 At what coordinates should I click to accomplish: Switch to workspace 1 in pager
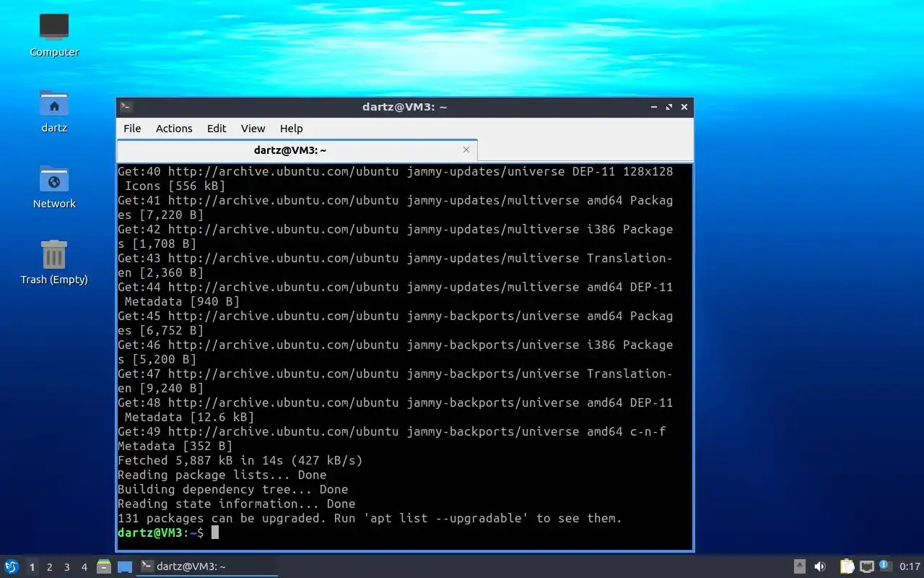[x=32, y=567]
